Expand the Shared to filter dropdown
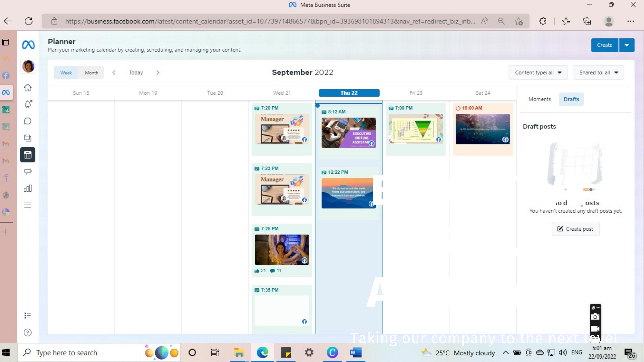The height and width of the screenshot is (362, 644). tap(598, 73)
